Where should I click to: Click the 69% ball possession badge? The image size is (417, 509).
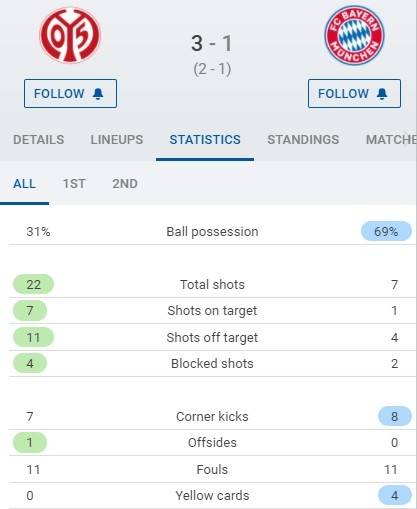[386, 231]
